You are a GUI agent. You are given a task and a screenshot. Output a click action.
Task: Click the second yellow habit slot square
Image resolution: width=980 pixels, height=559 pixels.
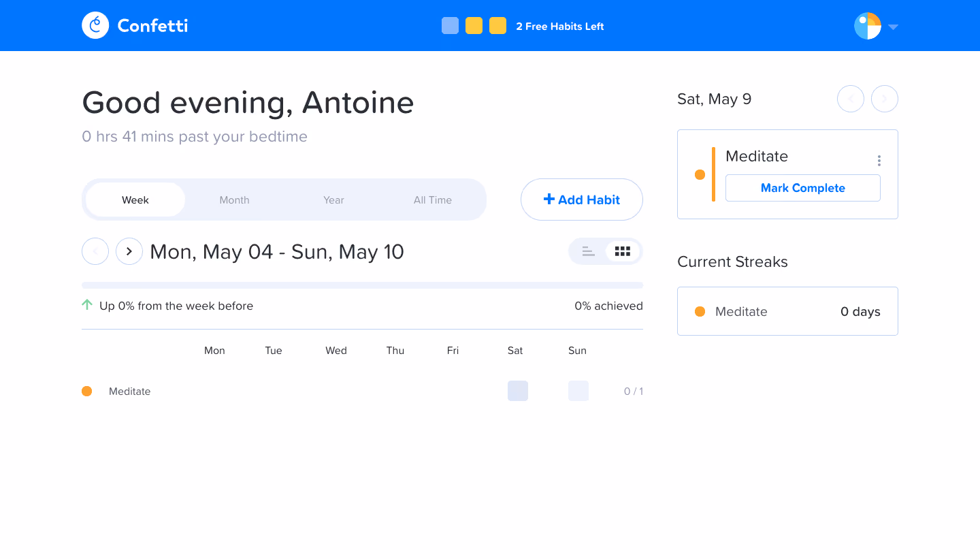[497, 26]
